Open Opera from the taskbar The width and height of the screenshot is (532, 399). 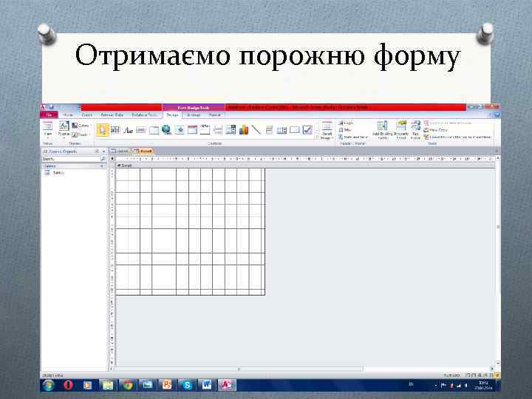pyautogui.click(x=68, y=385)
